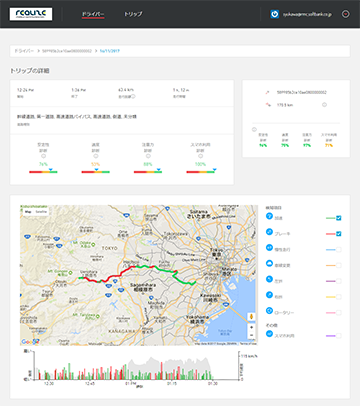Click the safety score 76% gauge bar
This screenshot has width=360, height=406.
coord(43,172)
